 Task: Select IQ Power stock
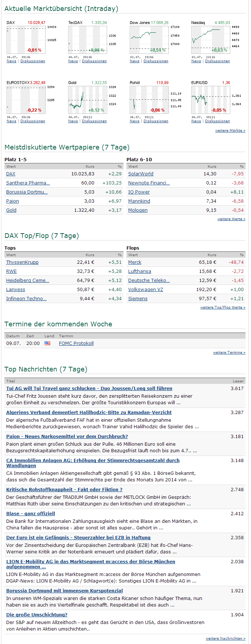click(139, 192)
